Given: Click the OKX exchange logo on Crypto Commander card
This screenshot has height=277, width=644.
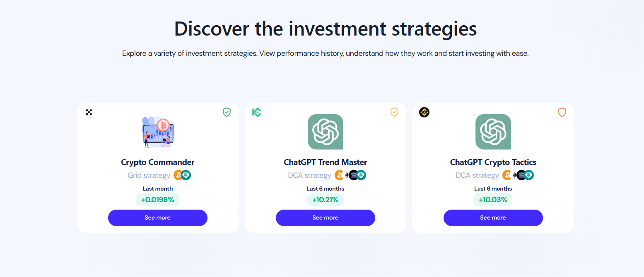Looking at the screenshot, I should pyautogui.click(x=89, y=112).
